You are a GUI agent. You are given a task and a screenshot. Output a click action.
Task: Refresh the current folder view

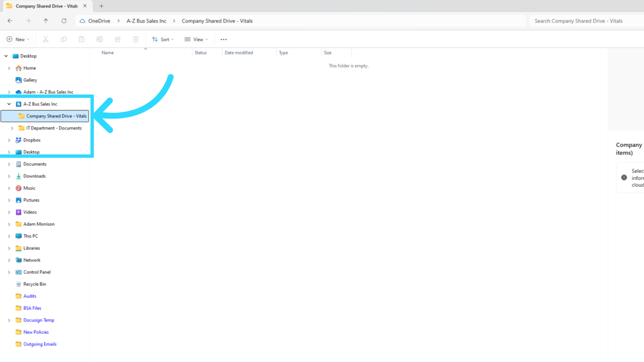click(x=64, y=21)
